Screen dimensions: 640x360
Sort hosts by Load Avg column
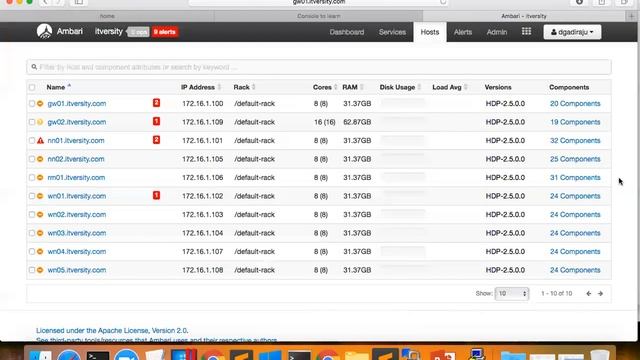coord(450,87)
